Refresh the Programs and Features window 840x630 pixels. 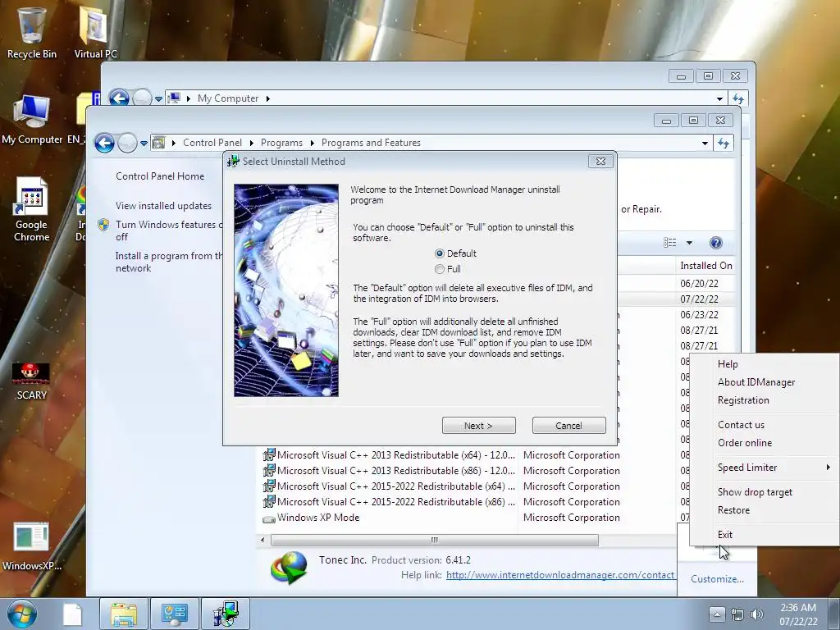[x=724, y=143]
